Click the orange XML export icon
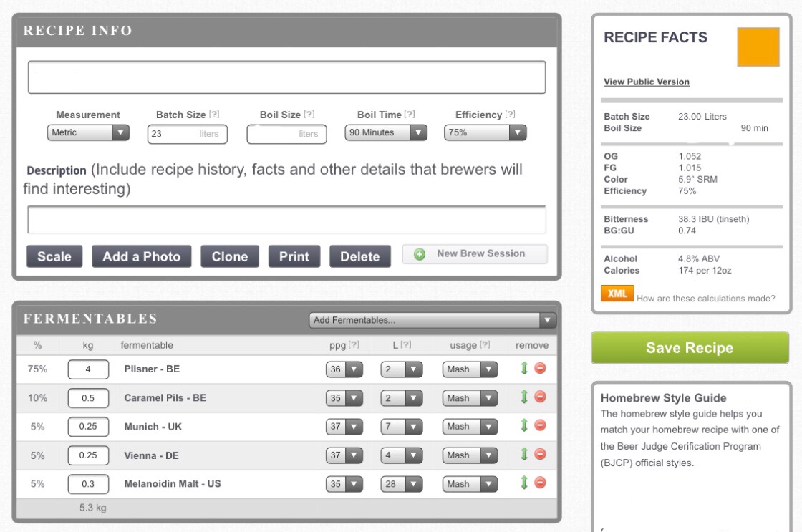The height and width of the screenshot is (532, 802). (617, 294)
